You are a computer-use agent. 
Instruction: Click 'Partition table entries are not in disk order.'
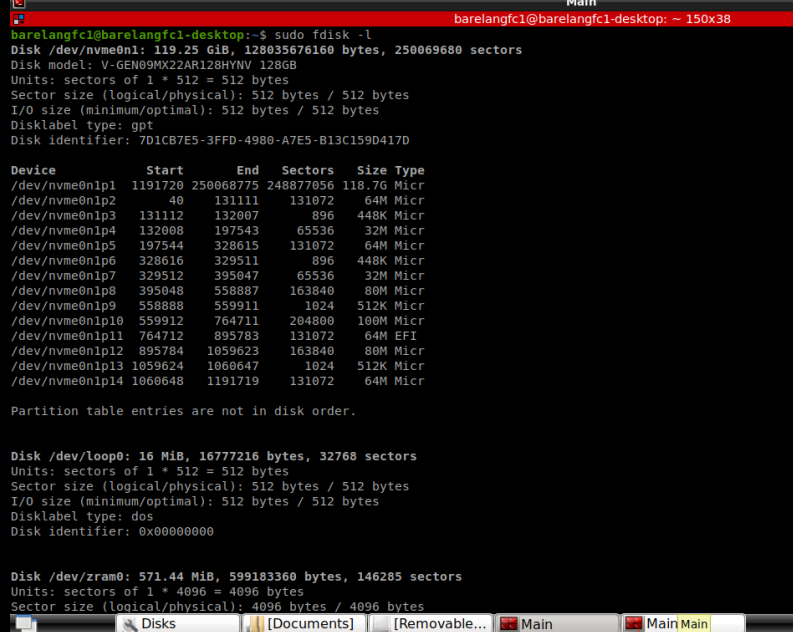pyautogui.click(x=184, y=411)
